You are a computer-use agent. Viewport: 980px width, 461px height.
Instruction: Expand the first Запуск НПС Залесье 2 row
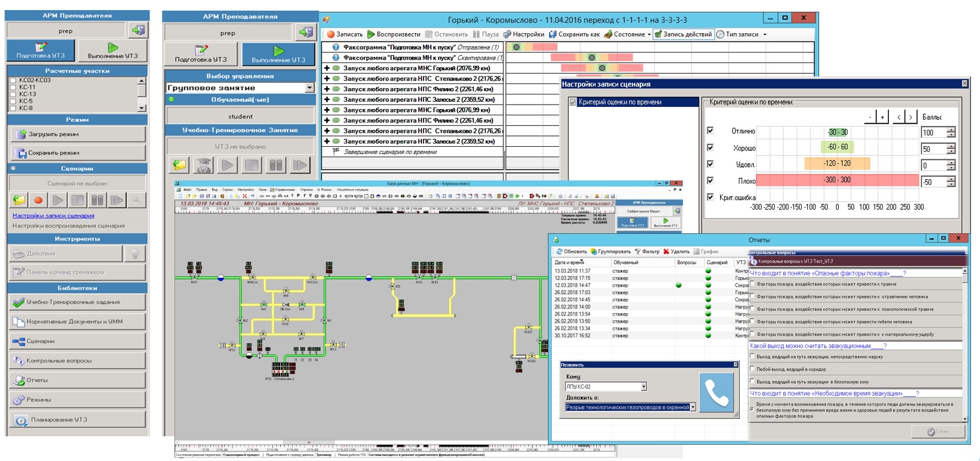(326, 100)
